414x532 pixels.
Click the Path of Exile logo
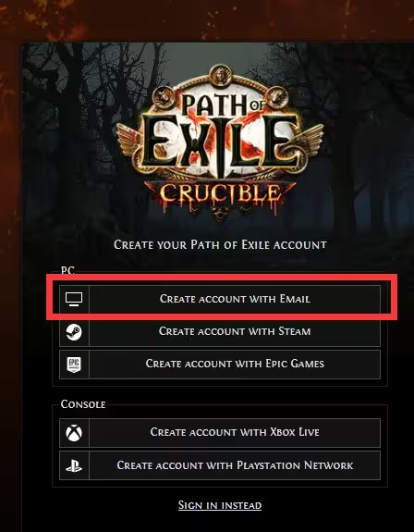coord(220,142)
